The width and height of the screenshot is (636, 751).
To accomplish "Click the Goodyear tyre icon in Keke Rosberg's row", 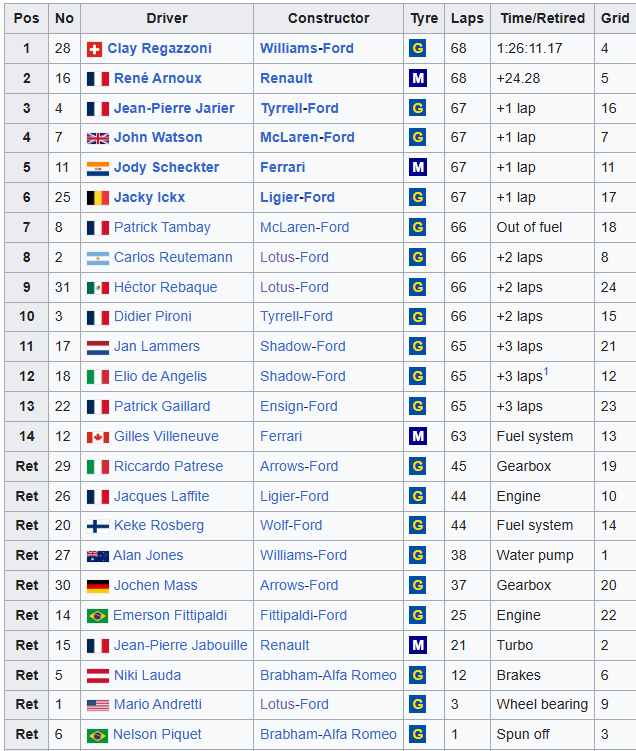I will (x=418, y=526).
